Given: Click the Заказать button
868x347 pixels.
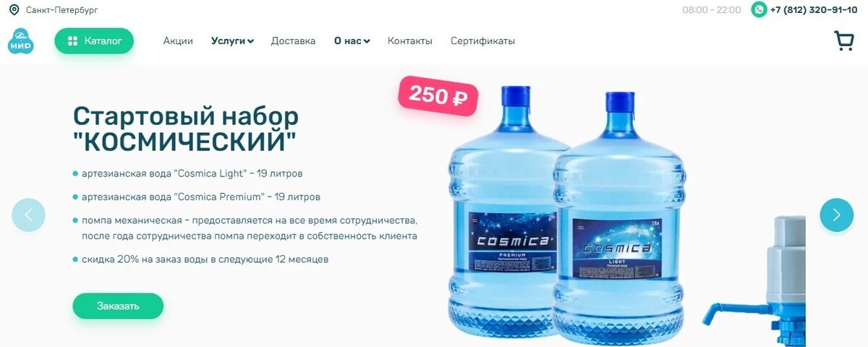Looking at the screenshot, I should (x=118, y=306).
